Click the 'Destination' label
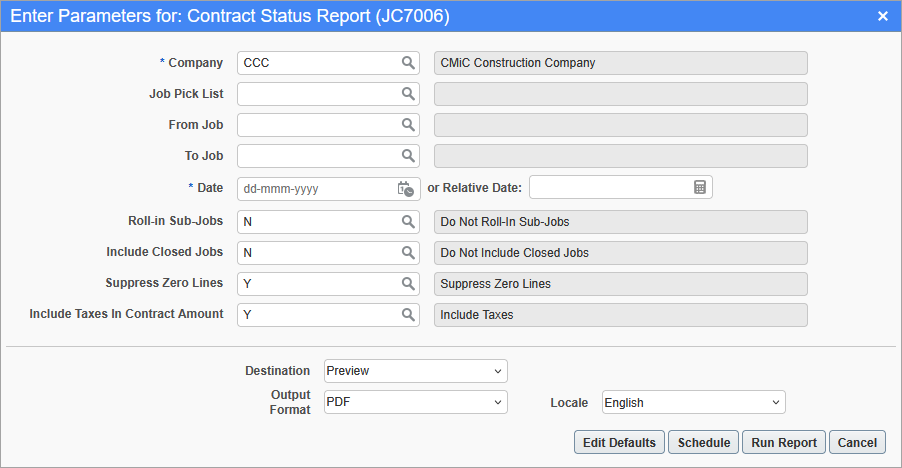This screenshot has width=902, height=468. tap(277, 371)
